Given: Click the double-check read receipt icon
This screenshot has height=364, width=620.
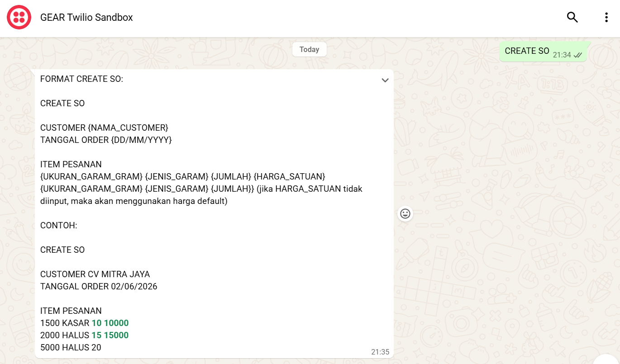Looking at the screenshot, I should click(578, 55).
